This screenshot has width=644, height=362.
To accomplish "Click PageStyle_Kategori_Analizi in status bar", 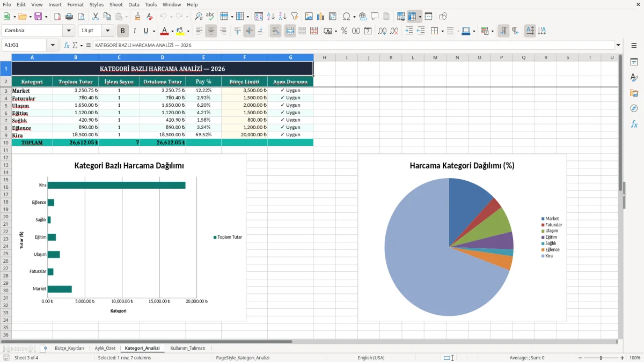I will [243, 358].
